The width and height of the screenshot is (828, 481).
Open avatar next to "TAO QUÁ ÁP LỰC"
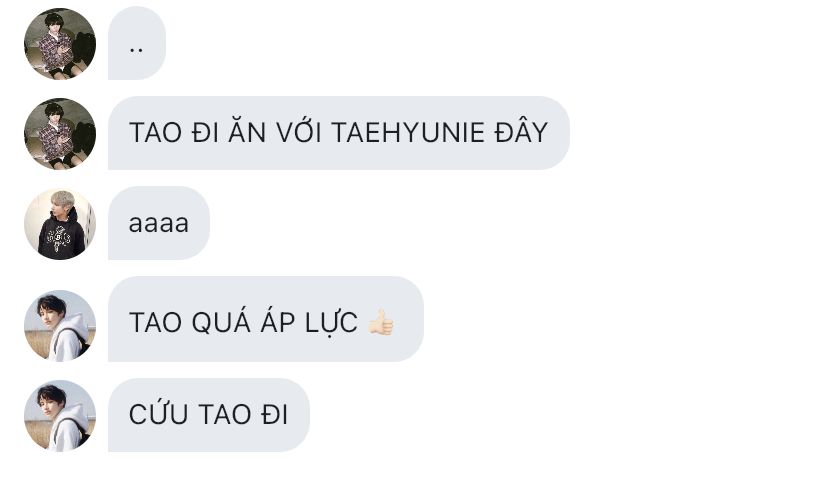point(60,325)
